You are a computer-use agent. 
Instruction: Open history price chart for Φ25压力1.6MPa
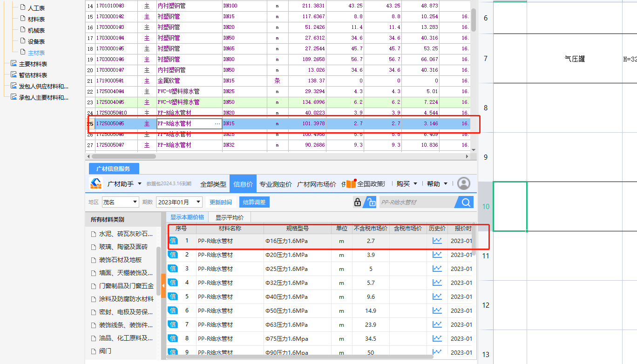tap(437, 269)
